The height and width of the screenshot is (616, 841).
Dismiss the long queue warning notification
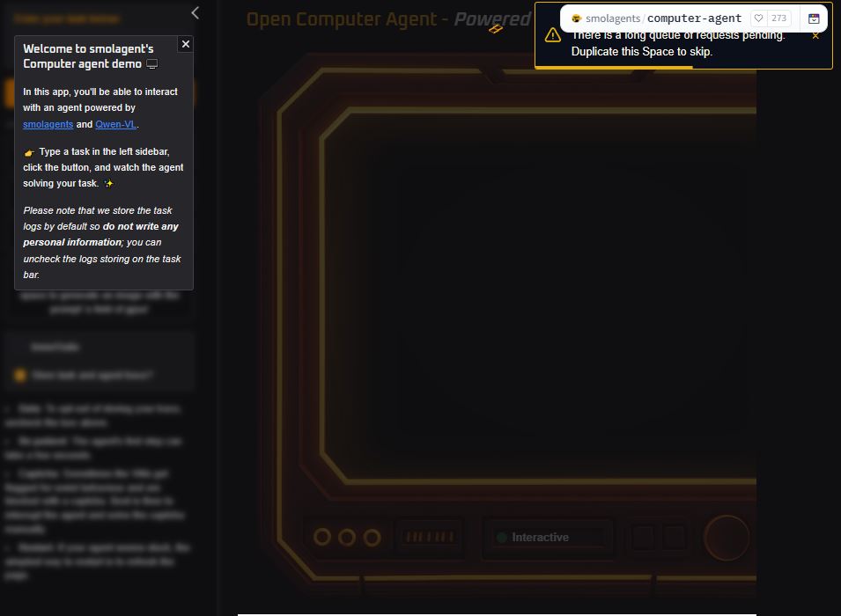point(815,36)
